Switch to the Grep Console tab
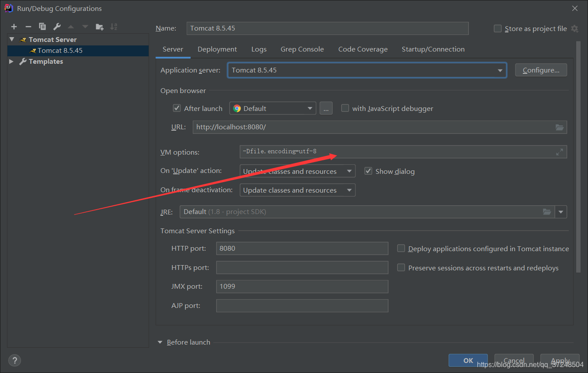 (x=302, y=49)
